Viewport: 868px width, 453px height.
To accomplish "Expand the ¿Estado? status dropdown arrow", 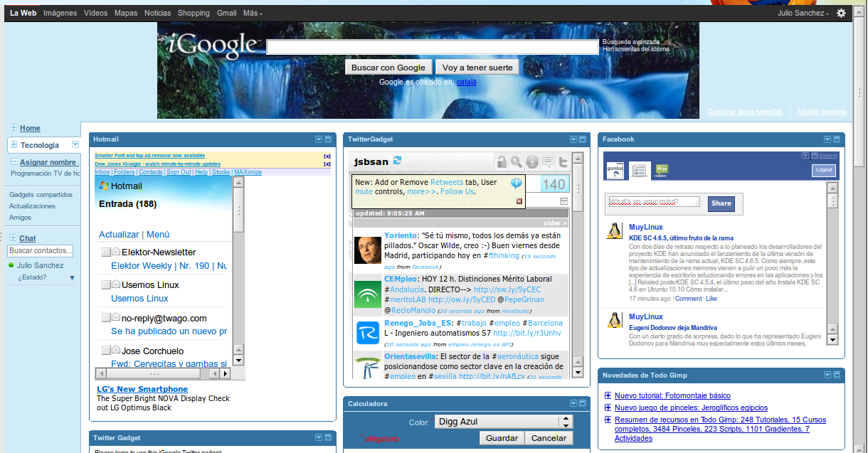I will [72, 278].
